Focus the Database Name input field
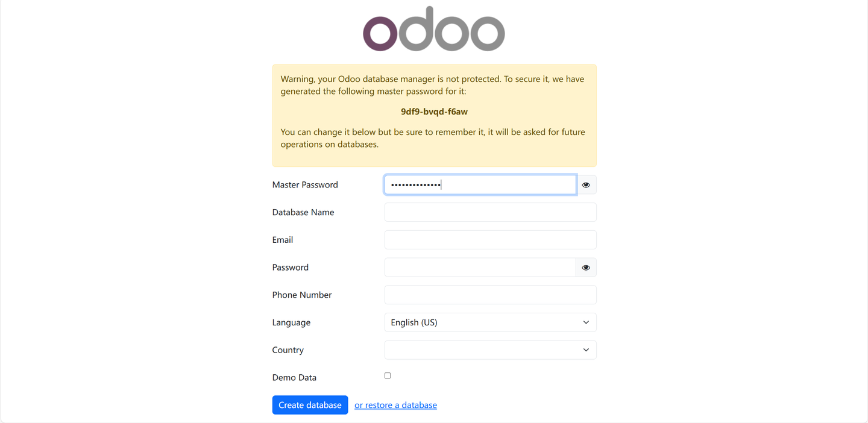Screen dimensions: 868x423 point(490,211)
